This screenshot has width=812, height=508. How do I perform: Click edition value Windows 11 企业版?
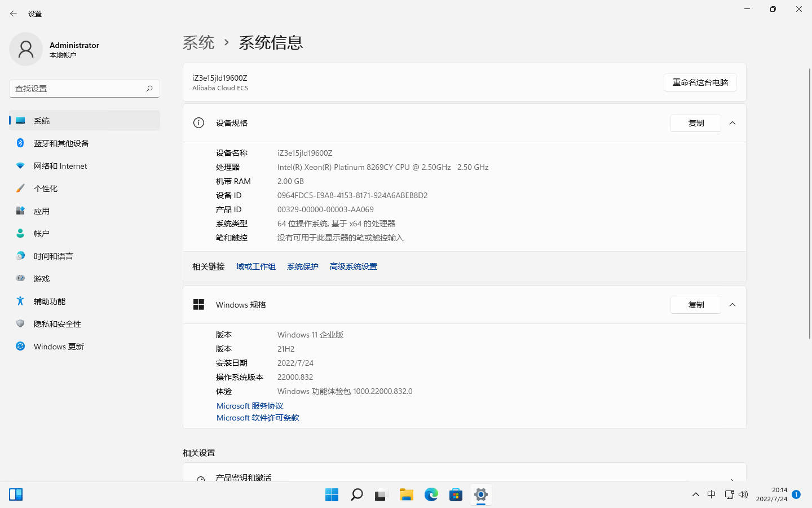310,335
